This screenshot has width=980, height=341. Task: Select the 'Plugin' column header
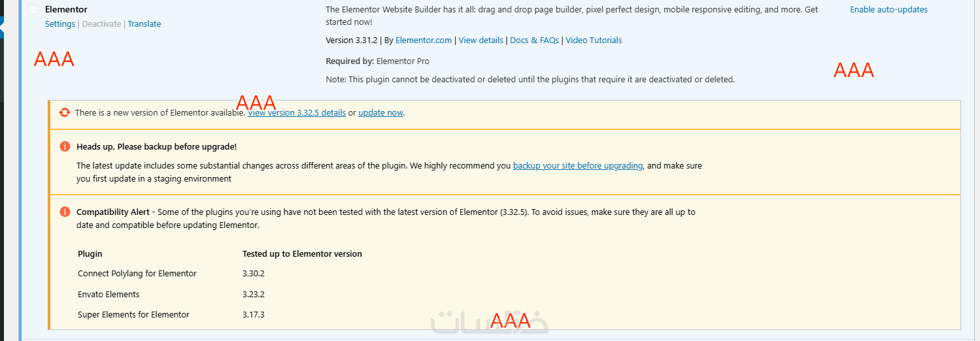pos(90,254)
